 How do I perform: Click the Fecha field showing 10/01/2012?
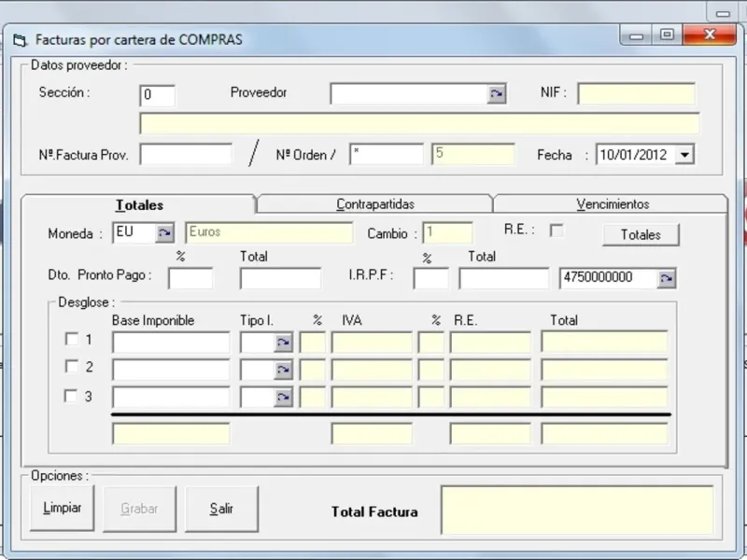636,155
